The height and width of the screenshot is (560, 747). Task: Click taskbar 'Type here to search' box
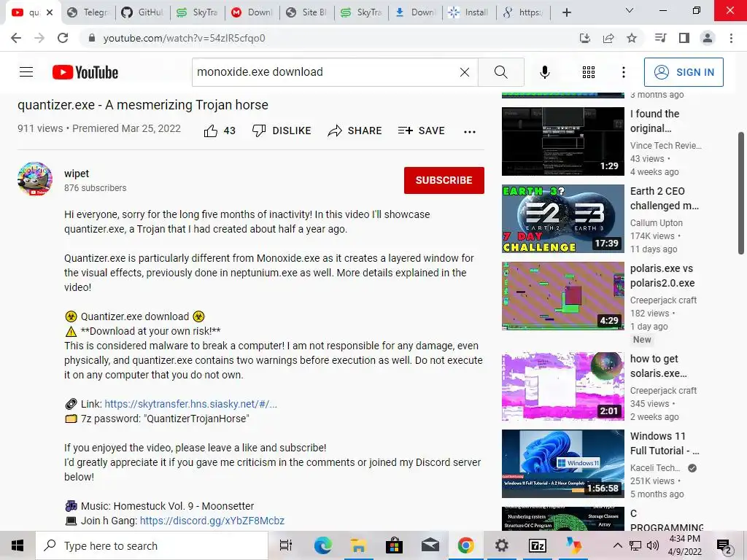152,545
